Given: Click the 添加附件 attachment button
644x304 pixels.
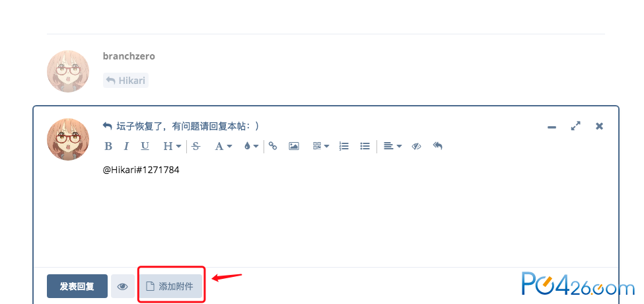Looking at the screenshot, I should tap(171, 286).
